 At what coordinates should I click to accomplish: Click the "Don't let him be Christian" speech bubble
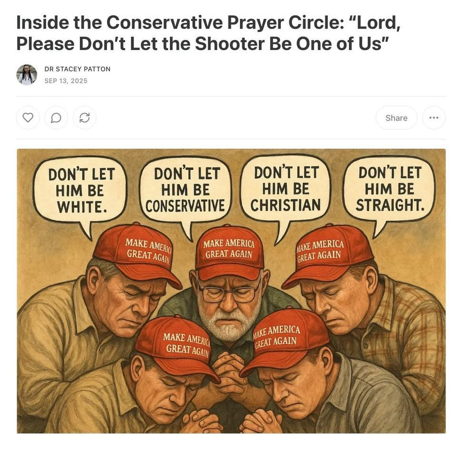(285, 190)
